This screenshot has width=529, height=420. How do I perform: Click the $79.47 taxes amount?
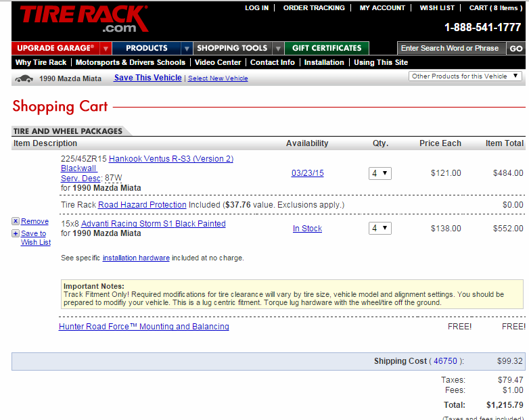point(511,380)
